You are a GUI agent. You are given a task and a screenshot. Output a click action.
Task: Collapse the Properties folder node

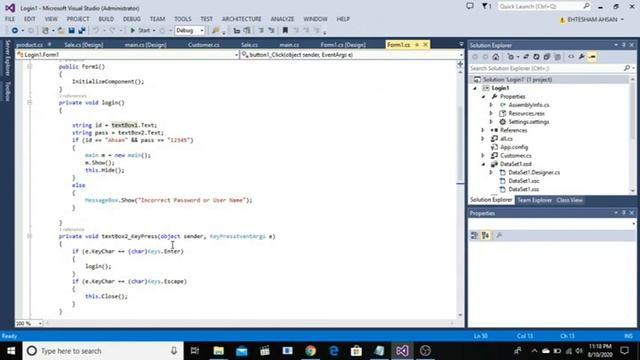pyautogui.click(x=484, y=97)
